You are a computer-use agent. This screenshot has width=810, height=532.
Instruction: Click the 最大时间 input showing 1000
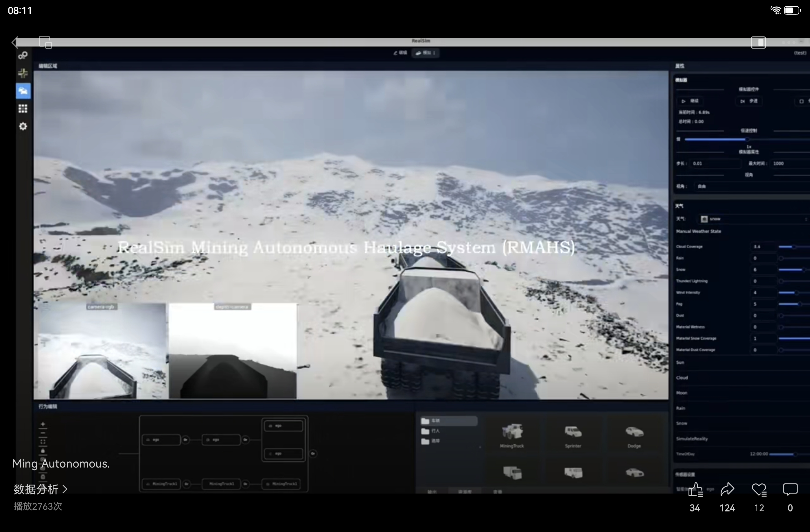point(790,164)
